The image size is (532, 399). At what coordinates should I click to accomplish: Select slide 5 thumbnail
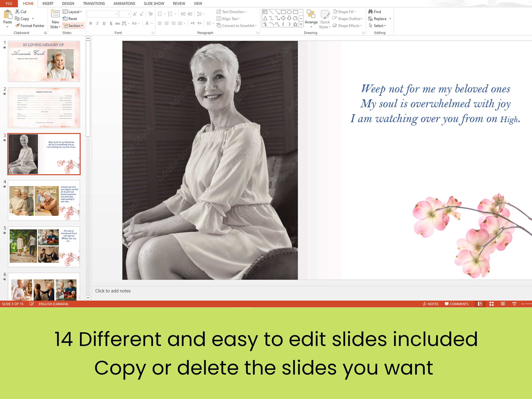click(44, 246)
